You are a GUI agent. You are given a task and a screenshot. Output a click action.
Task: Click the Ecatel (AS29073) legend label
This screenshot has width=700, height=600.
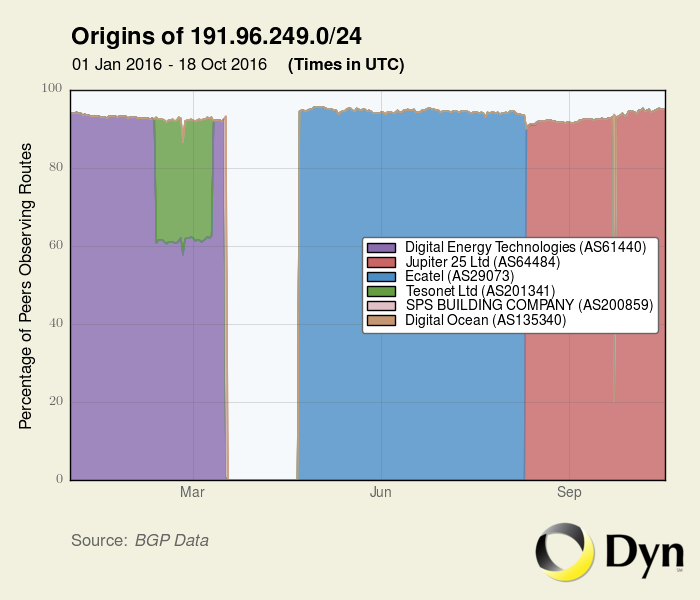459,276
